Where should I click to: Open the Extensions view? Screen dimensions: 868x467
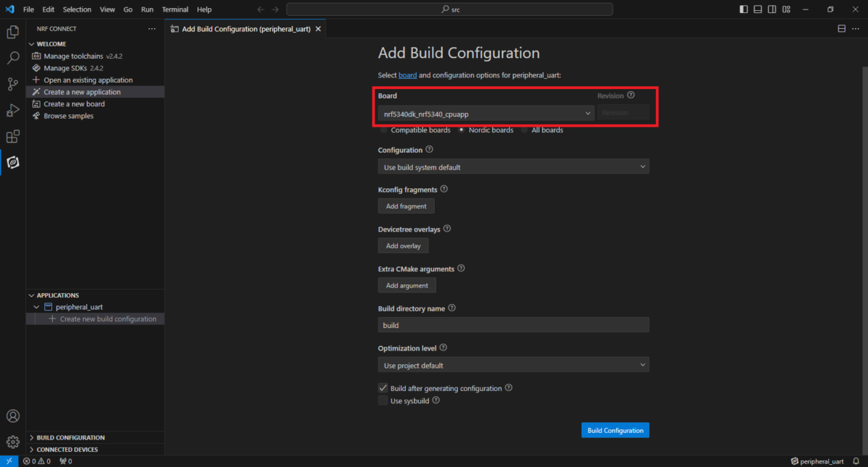tap(12, 136)
